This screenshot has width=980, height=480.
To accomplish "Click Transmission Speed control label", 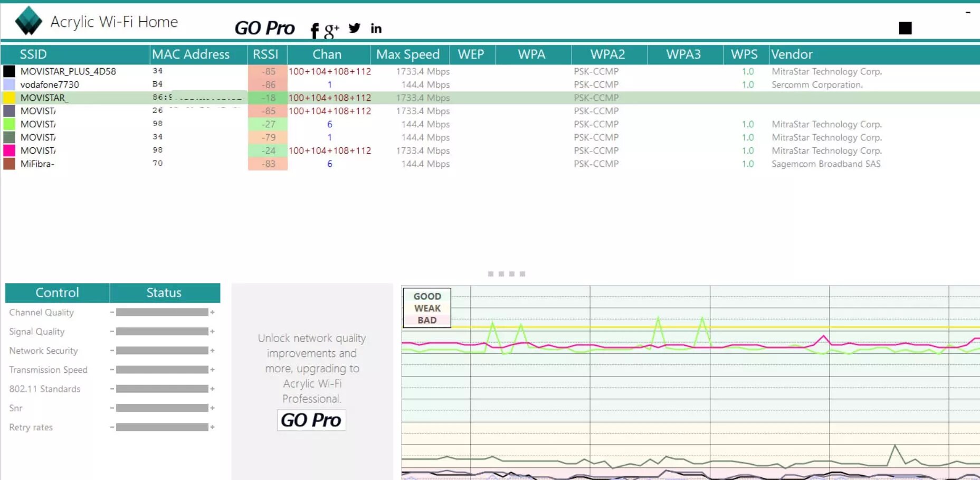I will [x=48, y=370].
